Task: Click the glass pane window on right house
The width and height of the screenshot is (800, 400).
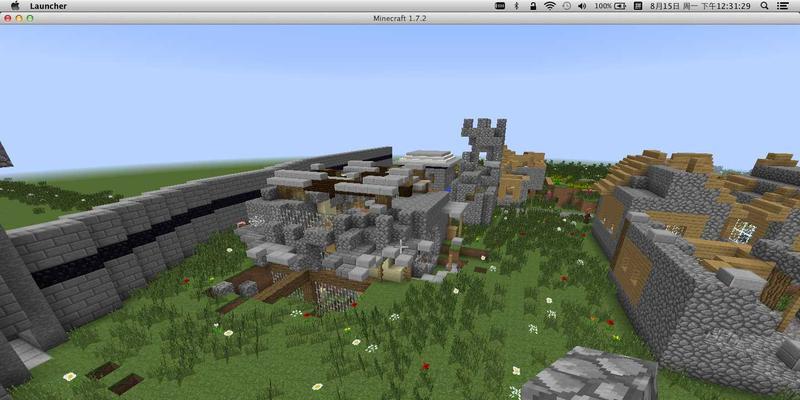Action: (x=742, y=231)
